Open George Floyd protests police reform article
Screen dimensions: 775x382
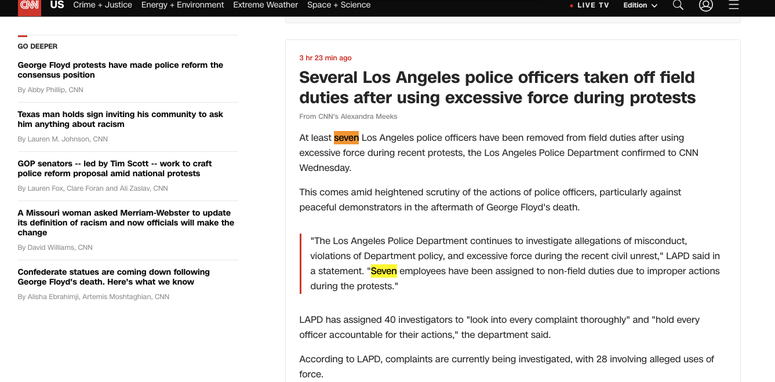(120, 70)
